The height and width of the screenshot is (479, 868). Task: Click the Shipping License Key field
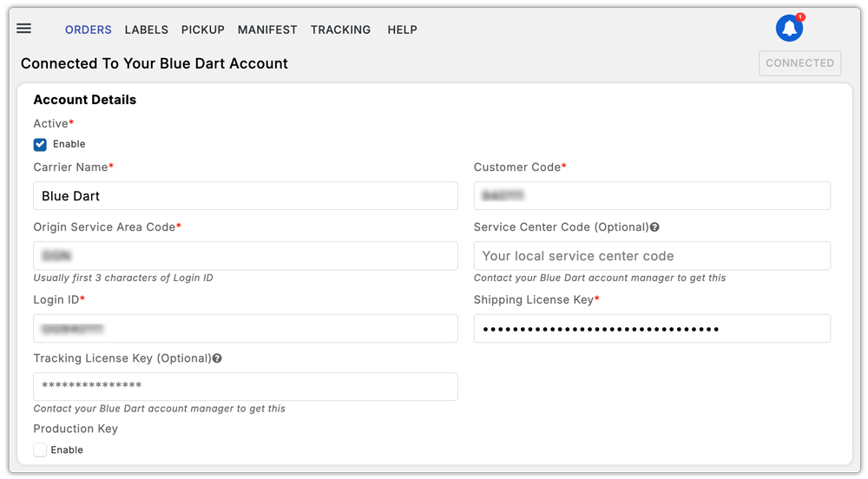click(x=652, y=329)
